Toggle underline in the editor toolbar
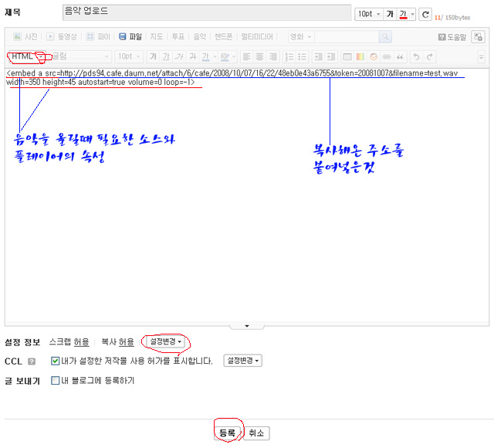The image size is (494, 448). (x=166, y=56)
